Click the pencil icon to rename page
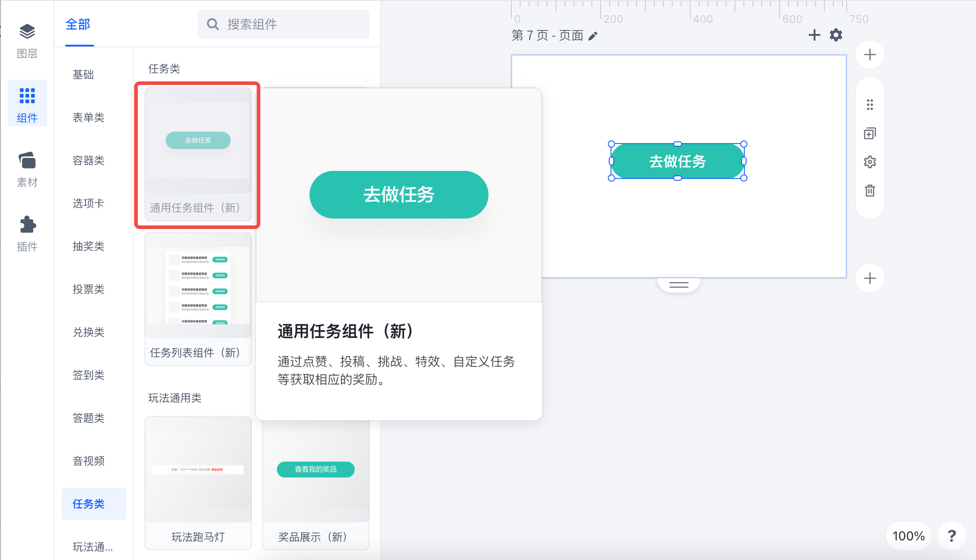The image size is (976, 560). click(x=593, y=36)
